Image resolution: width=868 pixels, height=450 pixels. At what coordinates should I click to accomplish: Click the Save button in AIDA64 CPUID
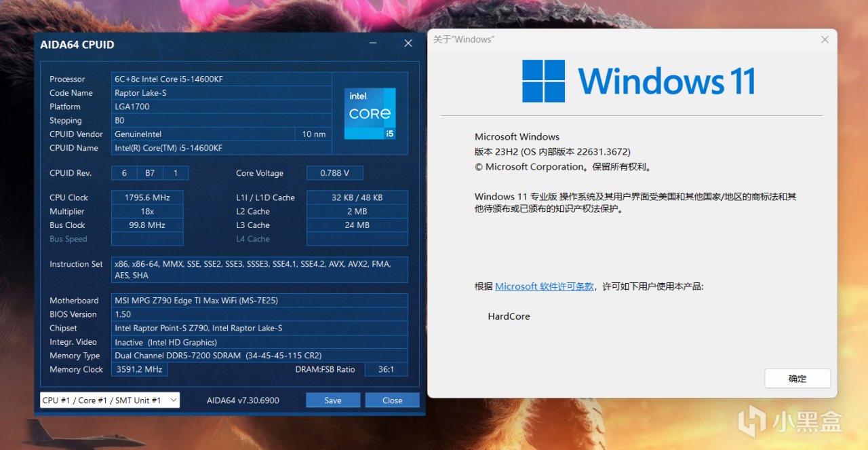[333, 400]
